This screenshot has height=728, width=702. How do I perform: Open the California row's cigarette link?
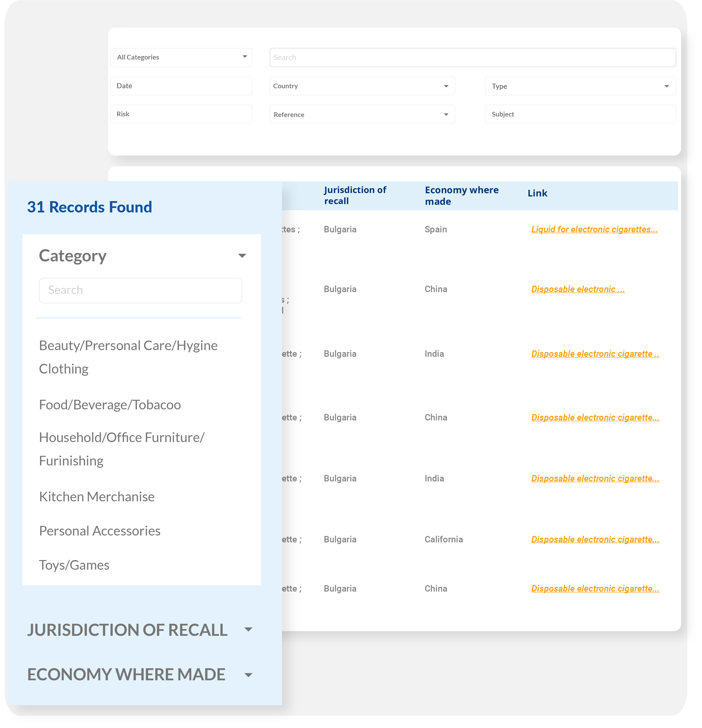coord(595,540)
